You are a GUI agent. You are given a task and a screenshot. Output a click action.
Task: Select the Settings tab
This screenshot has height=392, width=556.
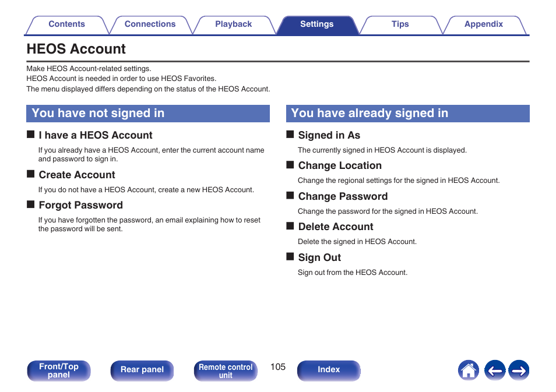tap(316, 24)
